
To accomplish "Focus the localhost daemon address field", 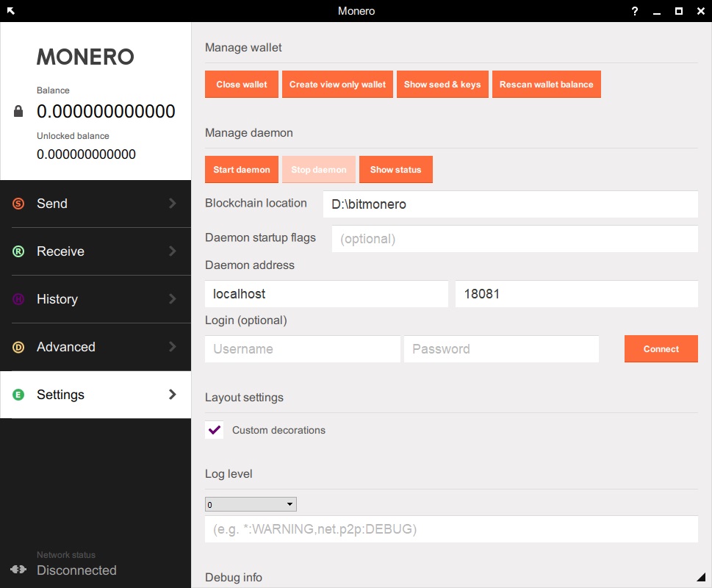I will [326, 294].
